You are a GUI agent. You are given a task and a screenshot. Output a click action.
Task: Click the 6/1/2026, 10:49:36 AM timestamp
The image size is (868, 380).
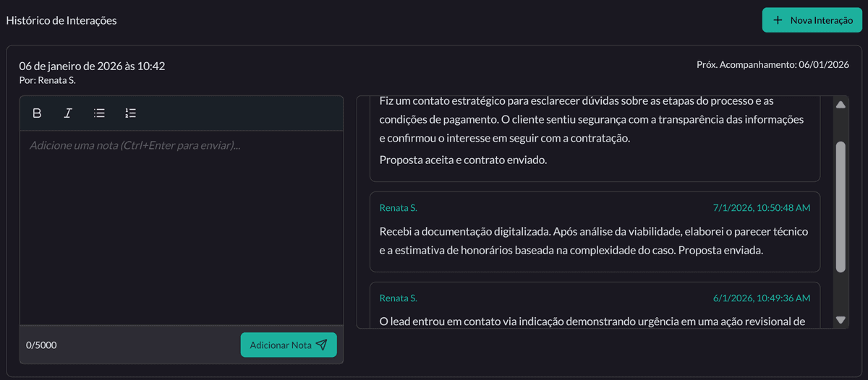[761, 298]
